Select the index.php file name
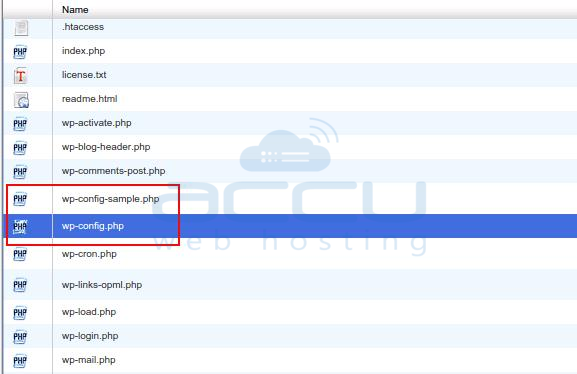577x374 pixels. click(84, 51)
